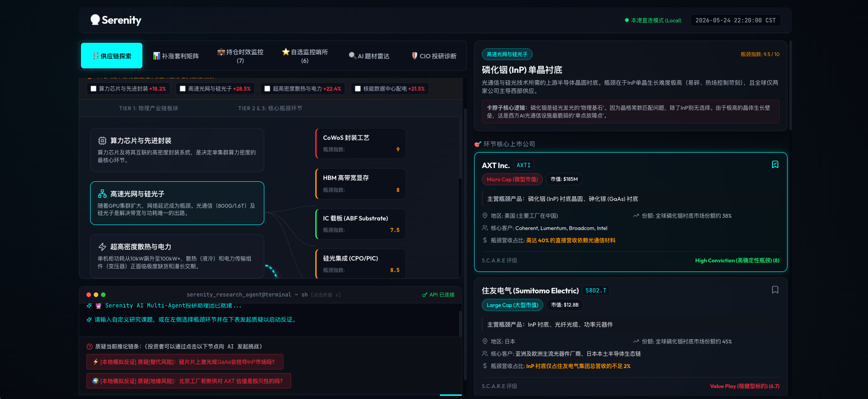Open the IC 载板 (ABF Substrate) node
The width and height of the screenshot is (868, 399).
pyautogui.click(x=361, y=224)
